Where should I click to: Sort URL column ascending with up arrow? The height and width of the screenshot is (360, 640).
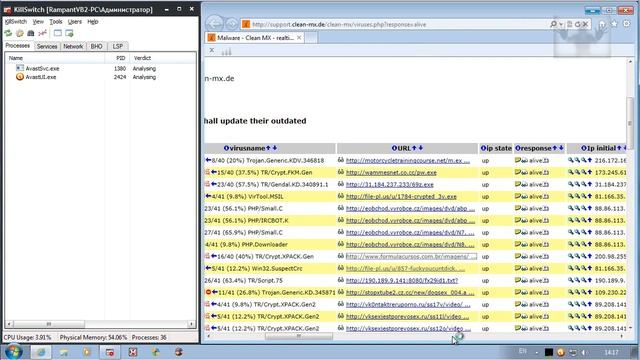pos(414,148)
